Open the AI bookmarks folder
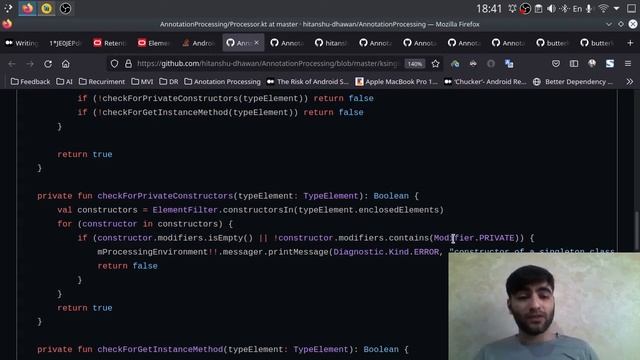This screenshot has width=640, height=360. point(64,82)
